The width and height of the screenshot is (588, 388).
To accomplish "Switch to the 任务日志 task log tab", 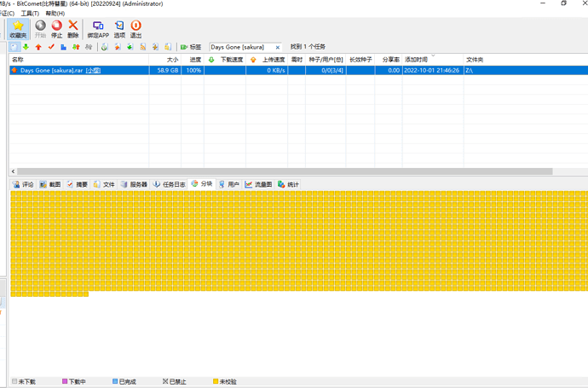I will (x=169, y=184).
